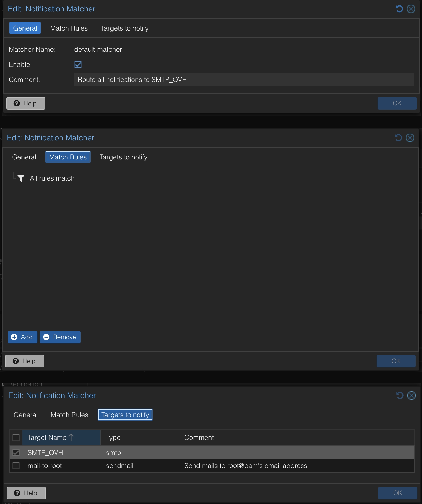Click the minus icon on the Remove button
Screen dimensions: 422x504
click(46, 337)
